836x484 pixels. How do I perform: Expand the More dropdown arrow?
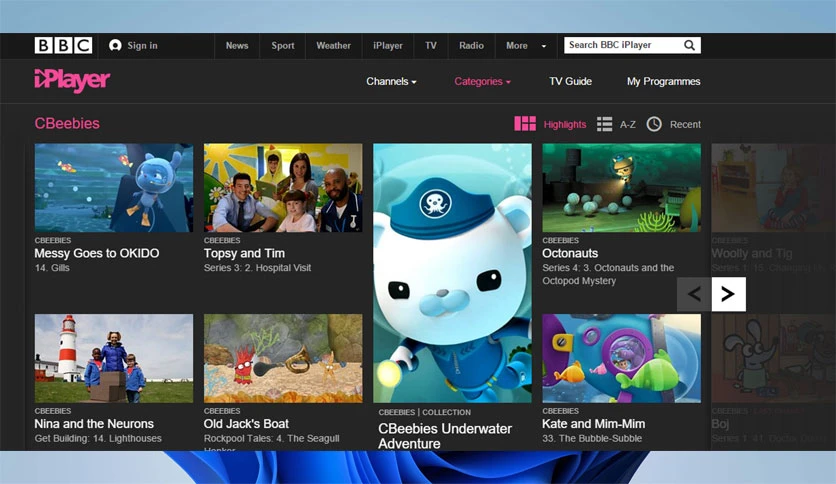click(544, 46)
